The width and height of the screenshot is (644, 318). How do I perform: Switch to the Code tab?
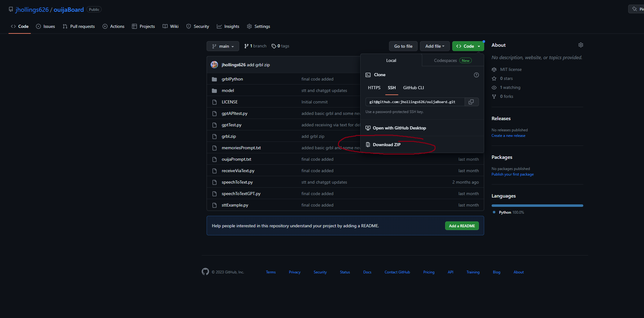click(20, 26)
